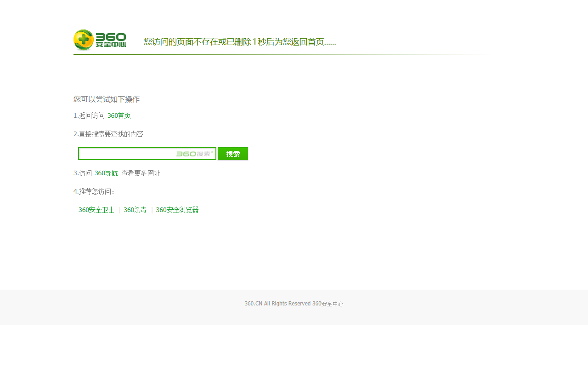Screen dimensions: 588x368
Task: Open the 360杀毒 link
Action: [135, 210]
